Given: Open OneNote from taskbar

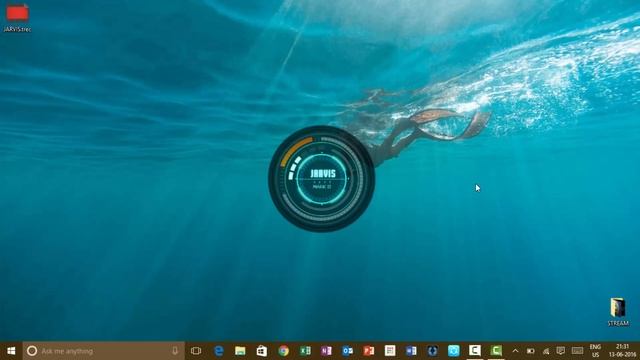Looking at the screenshot, I should click(x=326, y=351).
